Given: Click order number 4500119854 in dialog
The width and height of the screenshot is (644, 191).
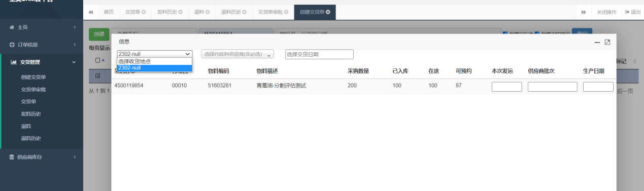Looking at the screenshot, I should coord(129,86).
